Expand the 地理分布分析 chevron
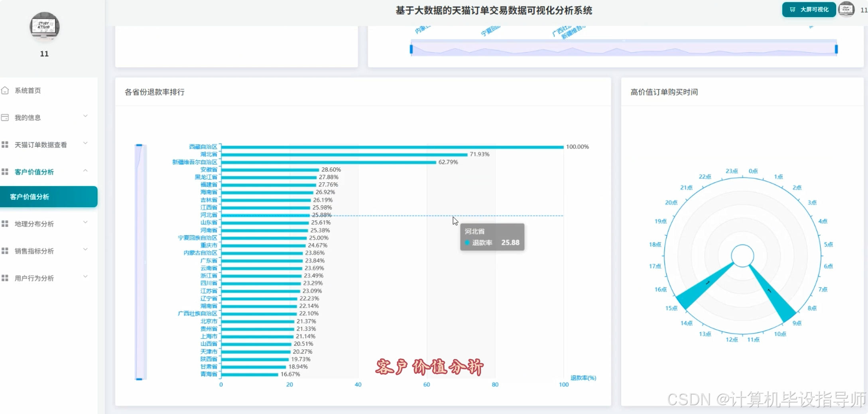Screen dimensions: 868x414 pyautogui.click(x=85, y=222)
